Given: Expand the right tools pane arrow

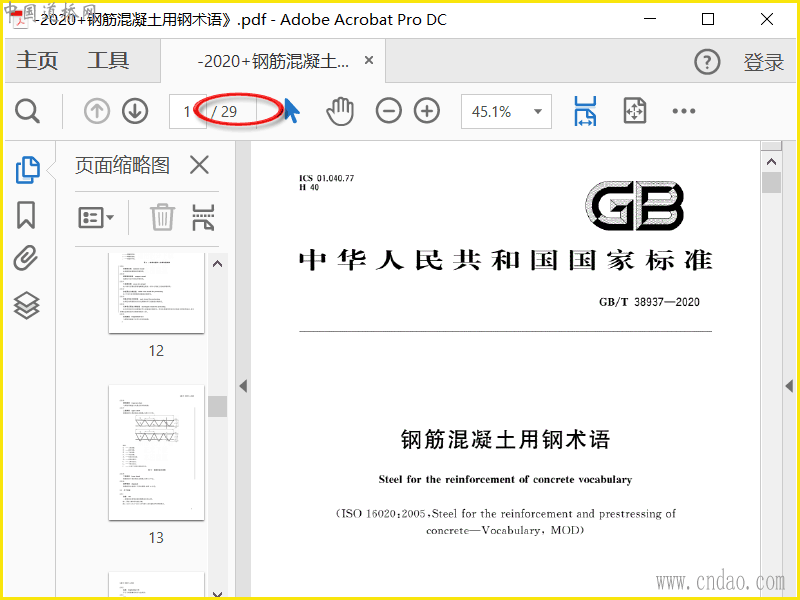Looking at the screenshot, I should (x=789, y=386).
